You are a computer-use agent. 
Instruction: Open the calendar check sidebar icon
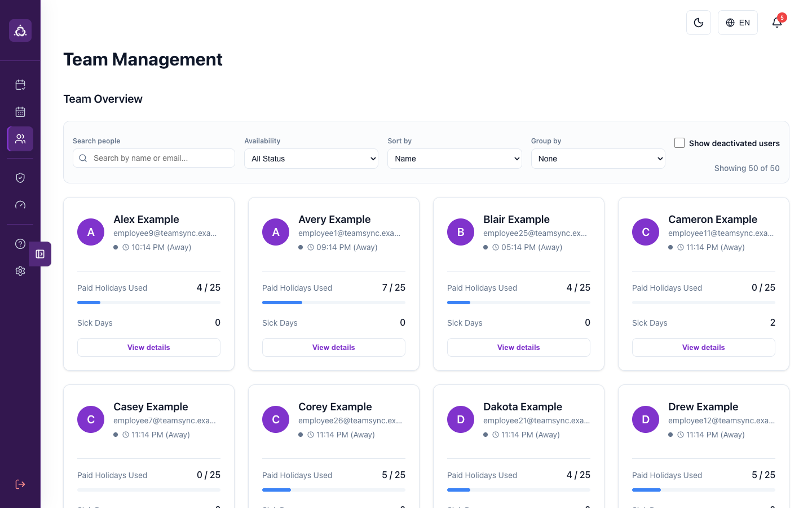click(x=20, y=85)
